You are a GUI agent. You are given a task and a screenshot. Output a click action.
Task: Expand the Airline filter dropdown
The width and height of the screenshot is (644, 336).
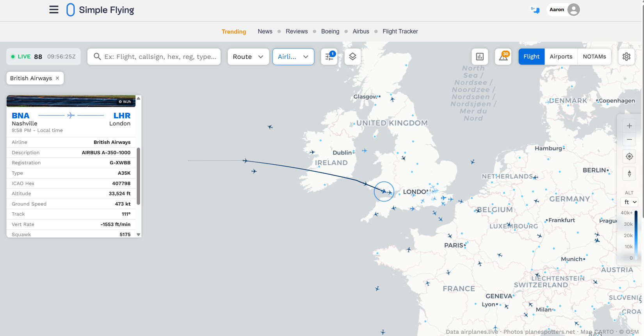click(x=293, y=57)
